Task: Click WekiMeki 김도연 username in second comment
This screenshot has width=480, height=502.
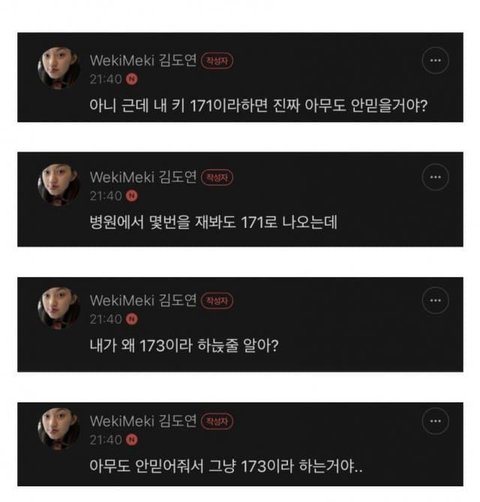Action: 143,177
